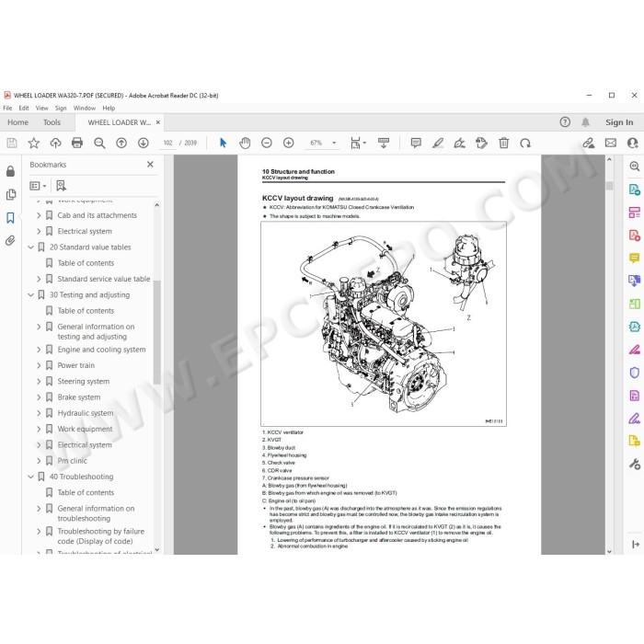The width and height of the screenshot is (644, 644).
Task: Click the Sign document pen icon
Action: (460, 143)
